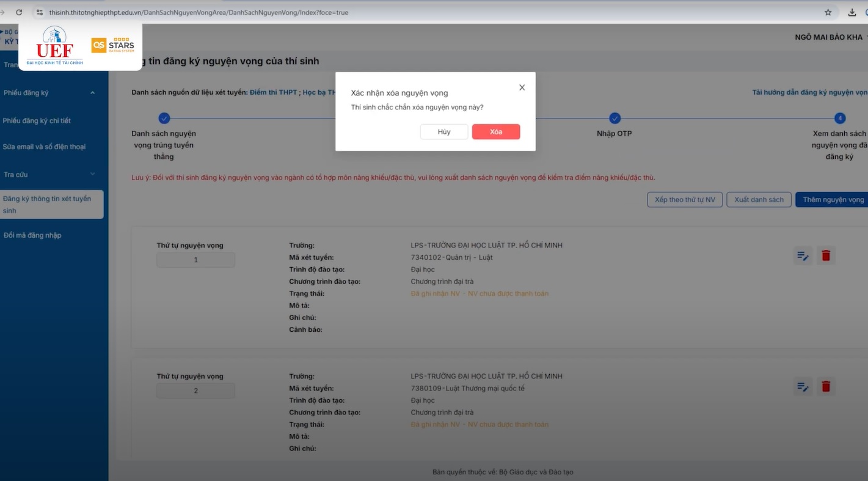Click Hủy to cancel deletion
Screen dimensions: 868x481
coord(443,132)
